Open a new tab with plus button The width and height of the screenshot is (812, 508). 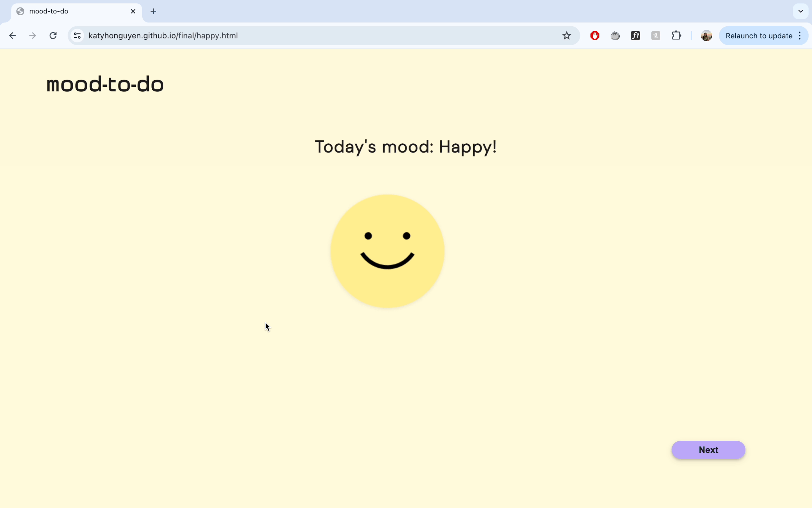[x=153, y=11]
